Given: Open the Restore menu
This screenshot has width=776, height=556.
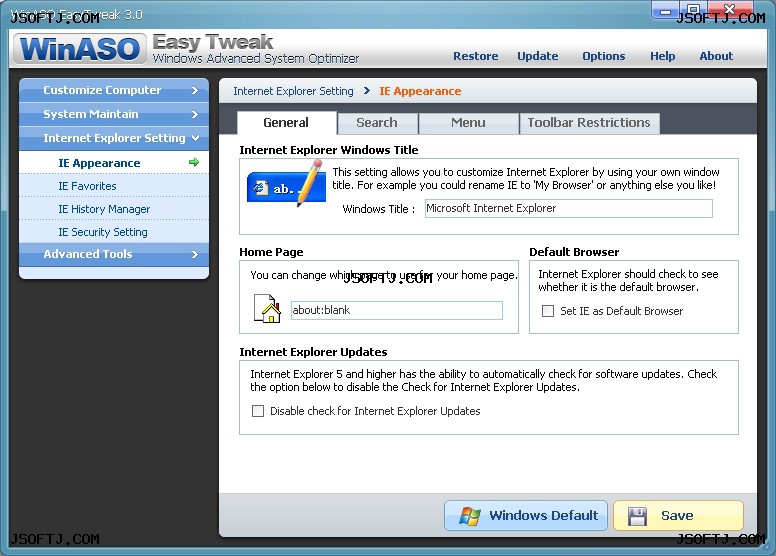Looking at the screenshot, I should (x=476, y=56).
